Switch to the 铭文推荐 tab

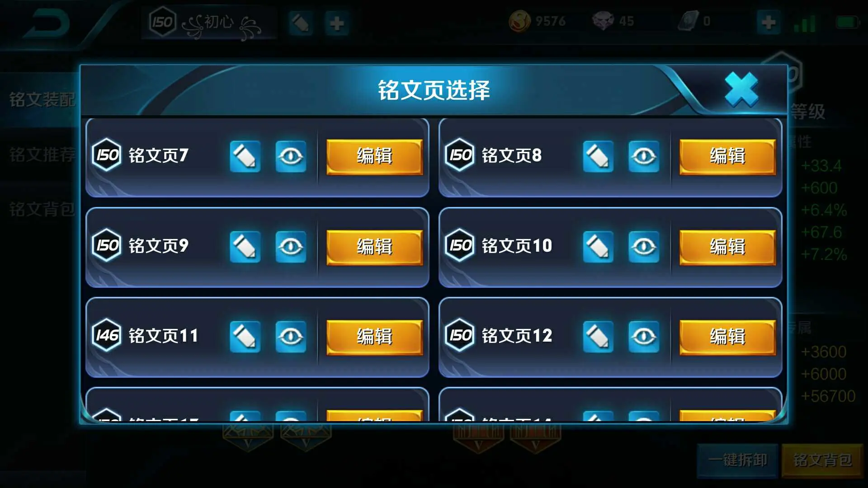(42, 155)
